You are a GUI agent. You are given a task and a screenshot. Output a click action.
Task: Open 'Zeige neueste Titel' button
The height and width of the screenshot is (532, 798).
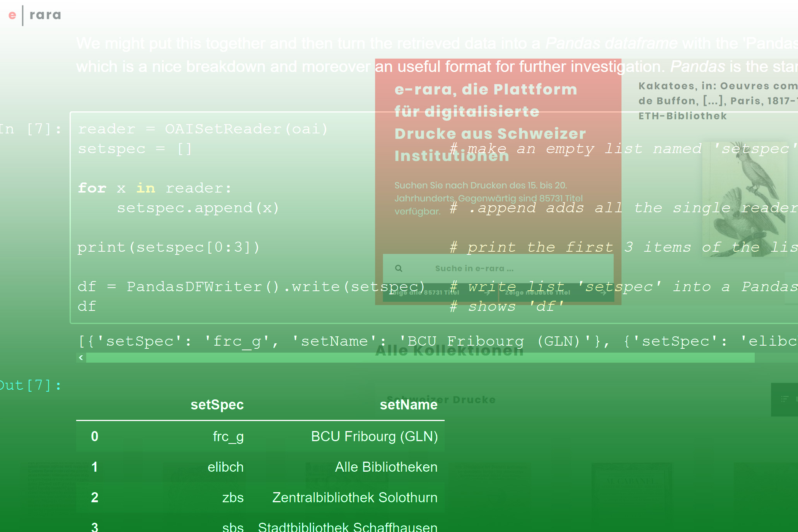tap(556, 293)
